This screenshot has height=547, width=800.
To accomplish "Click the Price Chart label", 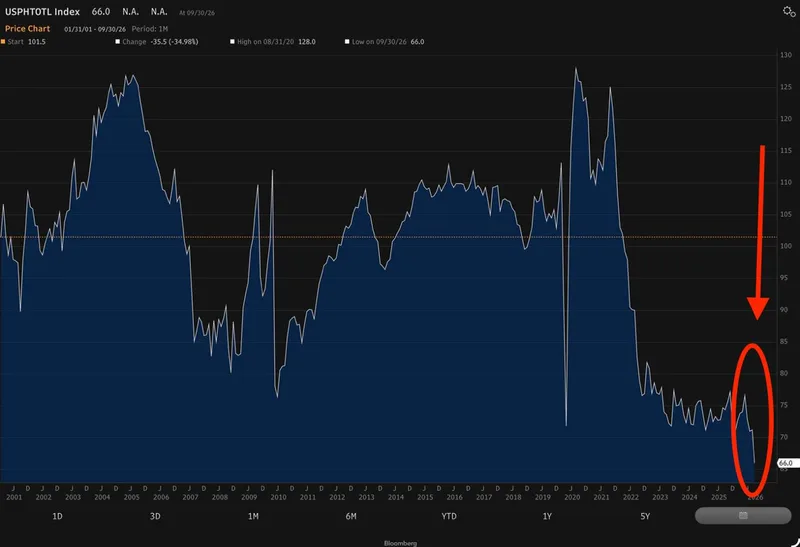I will 28,29.
